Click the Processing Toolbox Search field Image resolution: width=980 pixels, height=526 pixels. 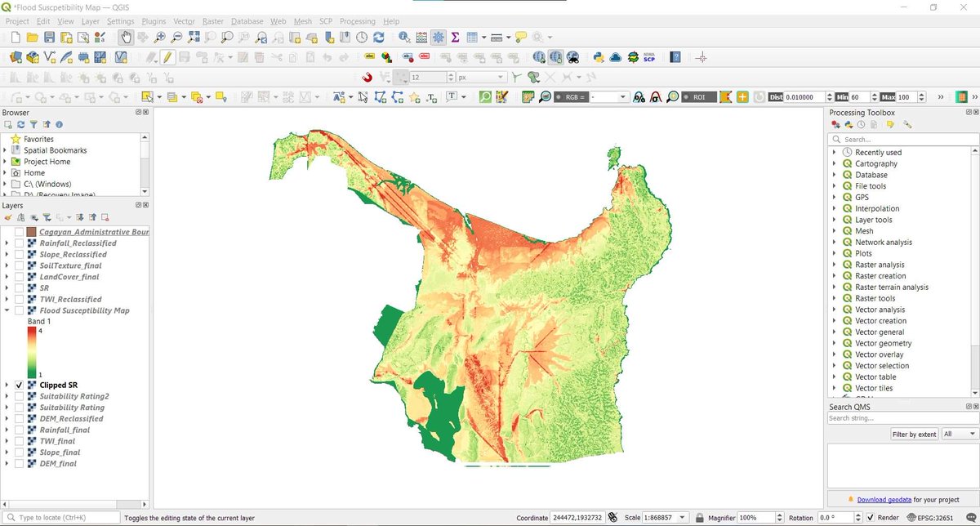(903, 140)
